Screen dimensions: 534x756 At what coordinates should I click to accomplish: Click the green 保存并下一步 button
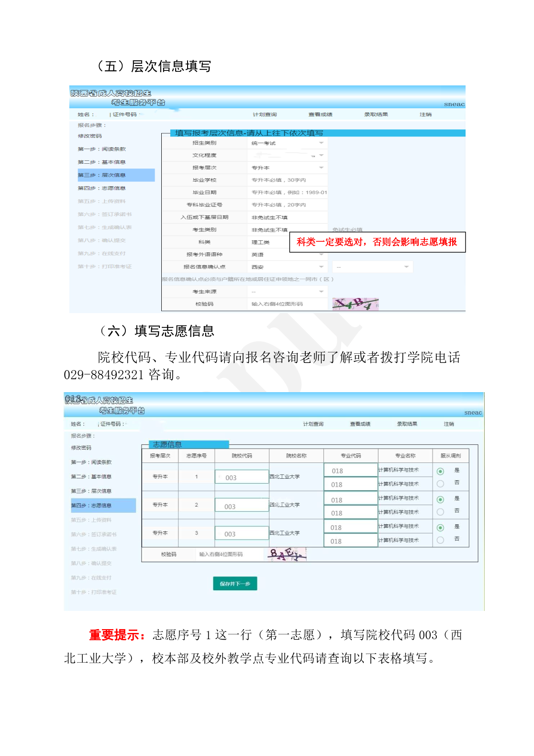coord(235,584)
